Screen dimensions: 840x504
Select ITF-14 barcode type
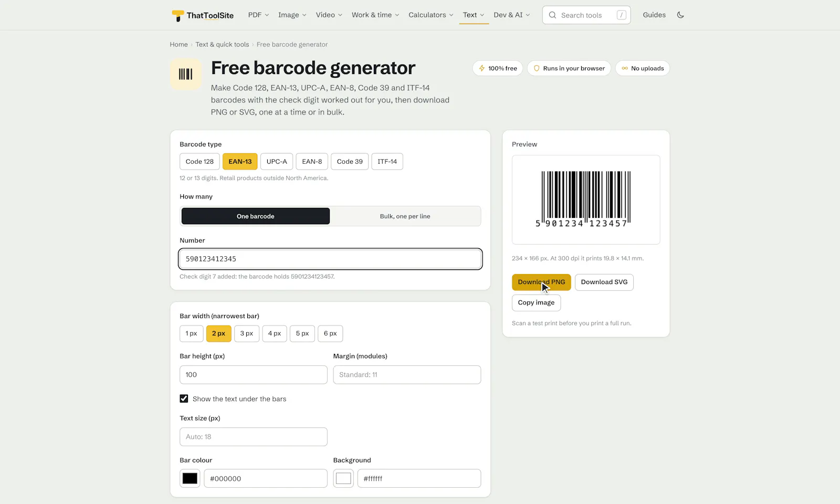pos(387,162)
